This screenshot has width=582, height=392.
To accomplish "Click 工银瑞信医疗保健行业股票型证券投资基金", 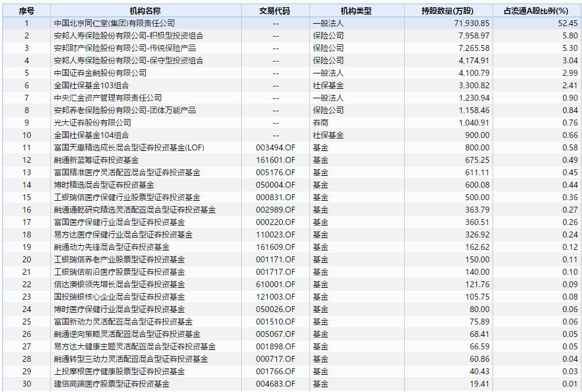I will pos(127,197).
